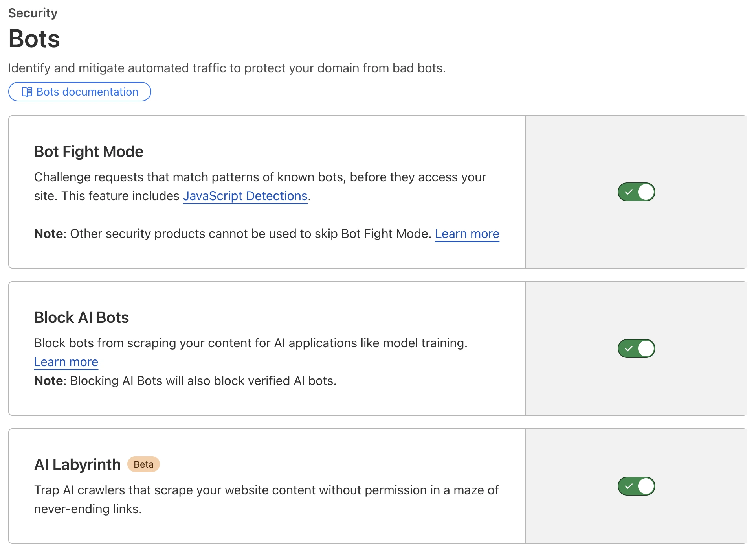Click the Security breadcrumb label
The image size is (756, 549).
click(x=33, y=13)
